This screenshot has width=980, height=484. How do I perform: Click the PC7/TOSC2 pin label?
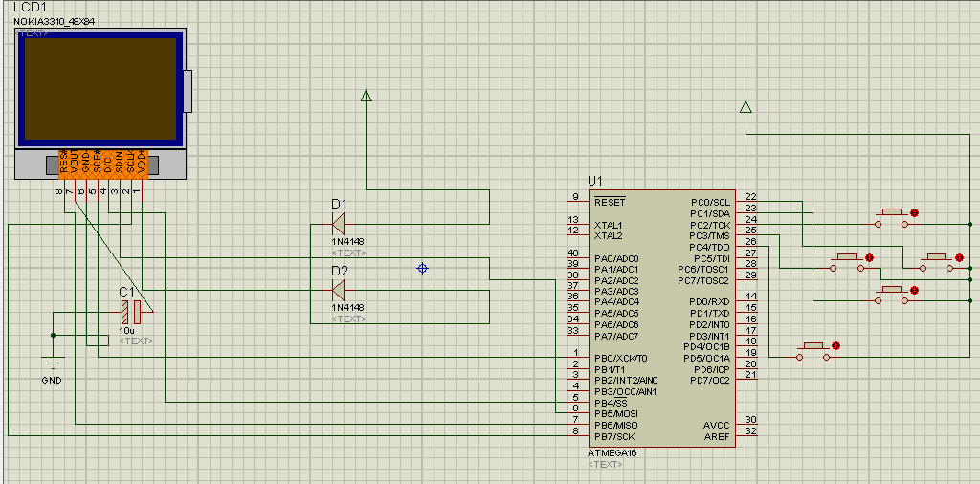pos(703,280)
